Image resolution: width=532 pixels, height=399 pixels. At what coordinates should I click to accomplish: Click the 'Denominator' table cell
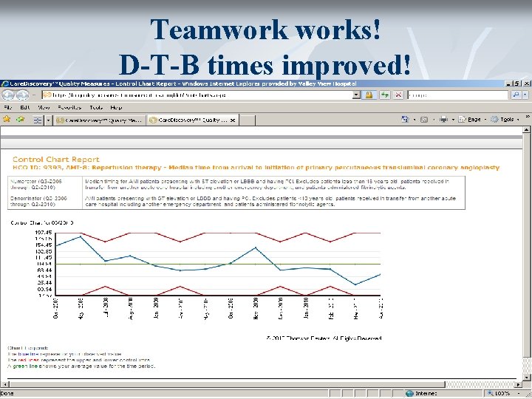(x=45, y=201)
